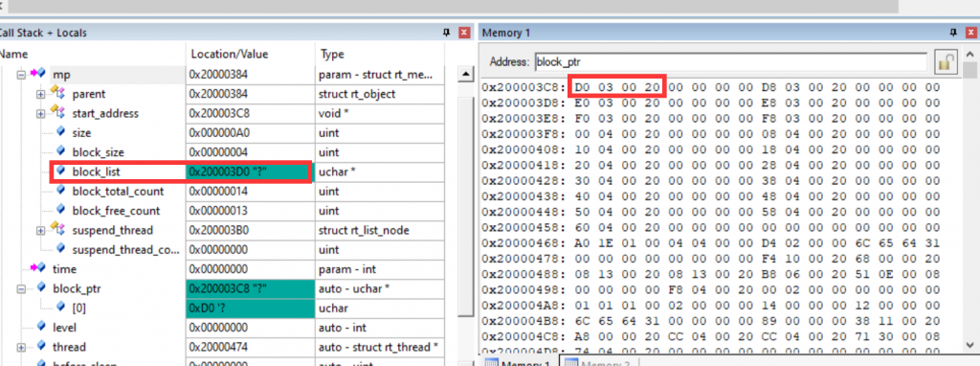Click memory address 0x200003C8 row
Image resolution: width=980 pixels, height=366 pixels.
tap(711, 86)
